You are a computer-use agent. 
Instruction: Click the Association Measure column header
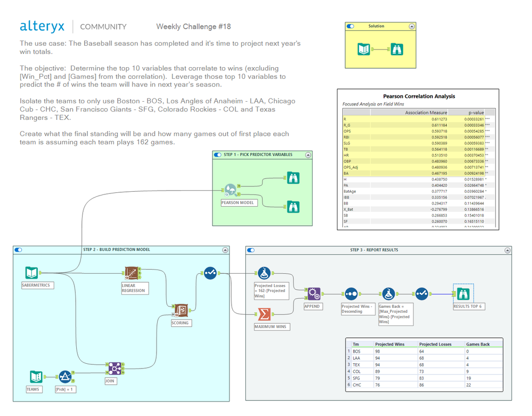click(426, 112)
